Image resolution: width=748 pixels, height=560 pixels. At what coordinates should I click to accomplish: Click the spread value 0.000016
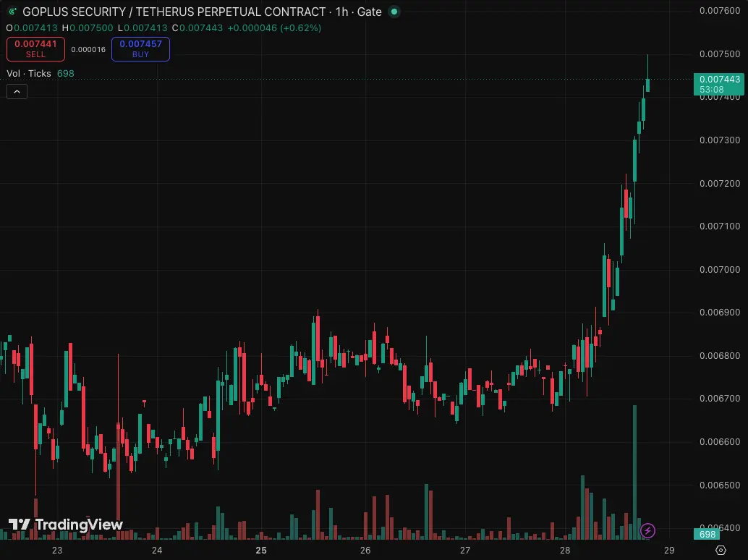88,50
